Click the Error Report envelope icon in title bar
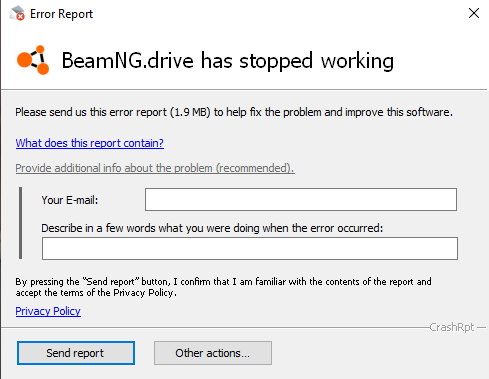 pos(17,13)
